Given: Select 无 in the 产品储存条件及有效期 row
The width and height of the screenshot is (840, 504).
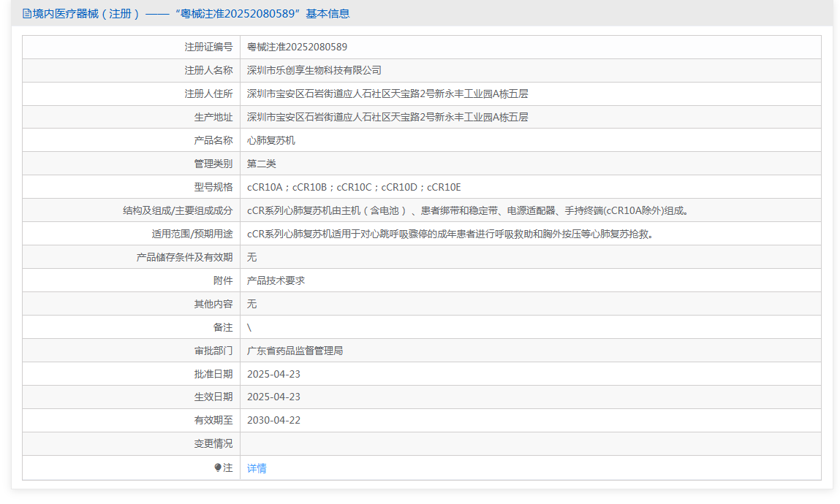Looking at the screenshot, I should coord(251,257).
